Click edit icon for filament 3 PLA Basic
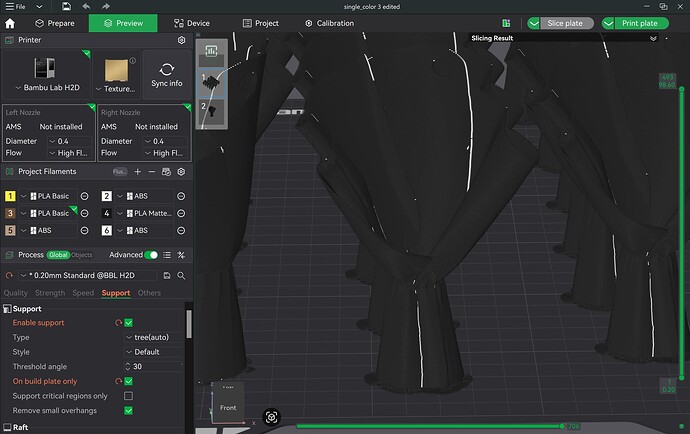Image resolution: width=690 pixels, height=434 pixels. (x=84, y=213)
